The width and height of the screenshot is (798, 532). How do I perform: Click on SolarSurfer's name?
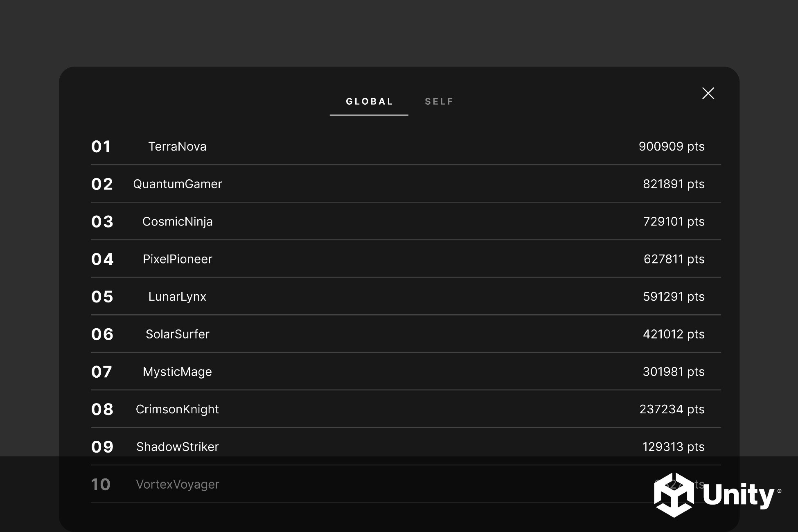(177, 334)
